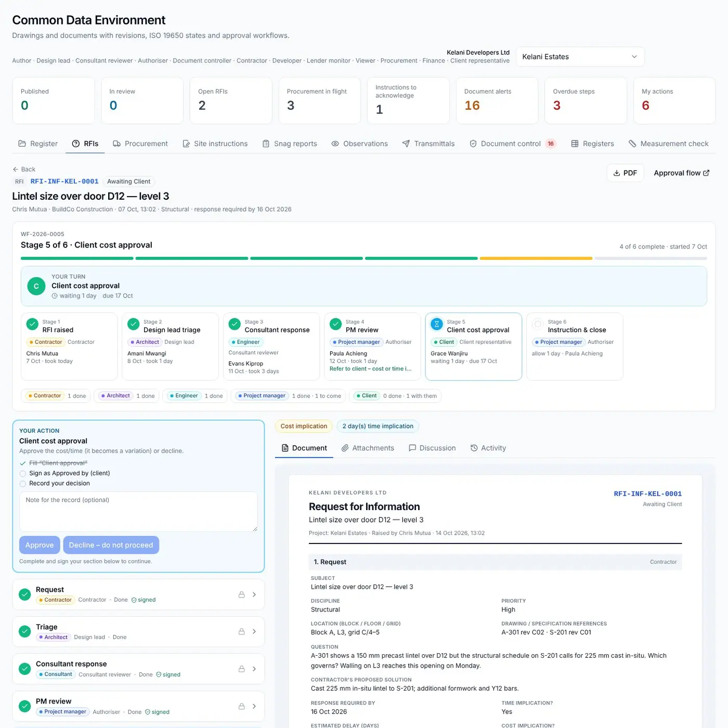Click the Approve button

[40, 545]
